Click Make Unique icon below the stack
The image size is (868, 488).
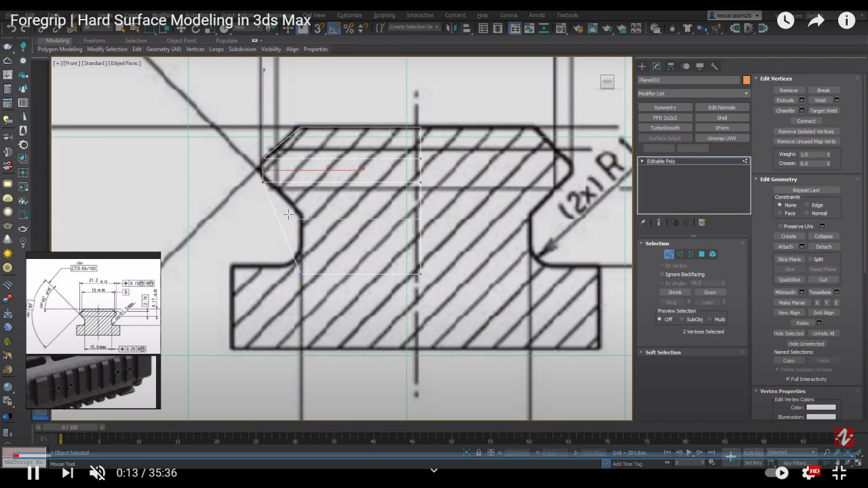coord(674,222)
